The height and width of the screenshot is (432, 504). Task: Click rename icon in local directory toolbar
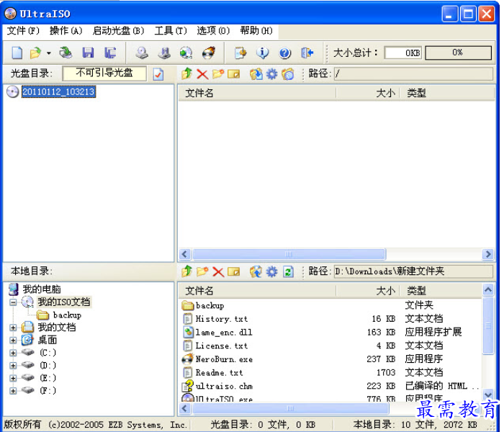point(234,272)
